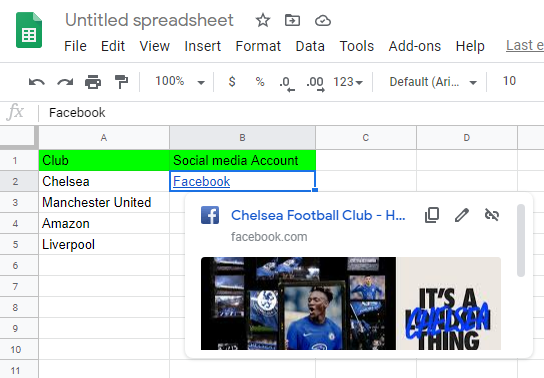Open the Add-ons menu
Image resolution: width=544 pixels, height=378 pixels.
[415, 46]
